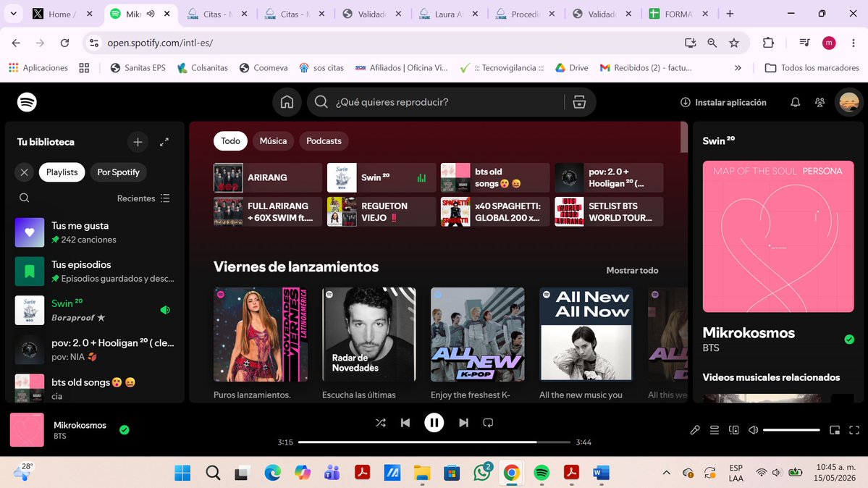Open notifications bell

click(795, 102)
